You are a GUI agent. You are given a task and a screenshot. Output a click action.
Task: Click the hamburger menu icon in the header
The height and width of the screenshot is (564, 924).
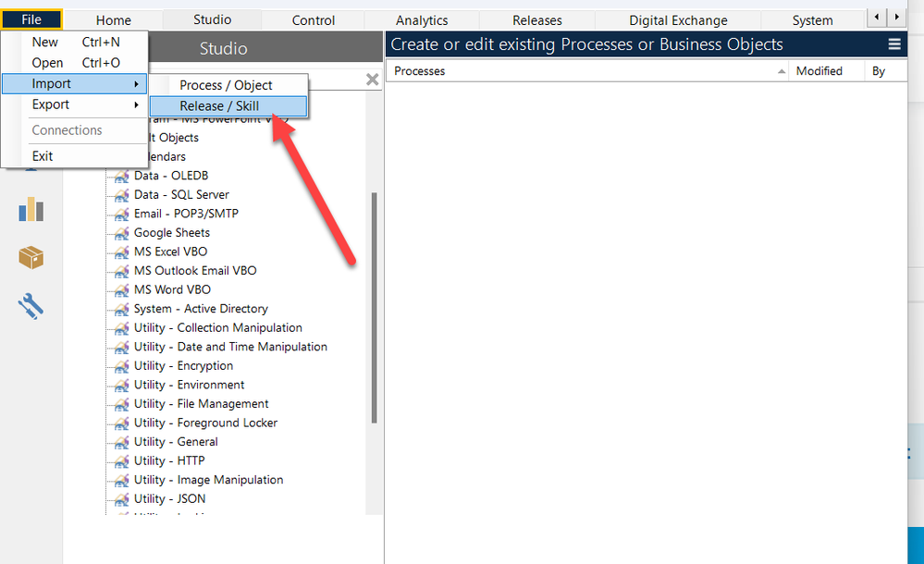(893, 43)
